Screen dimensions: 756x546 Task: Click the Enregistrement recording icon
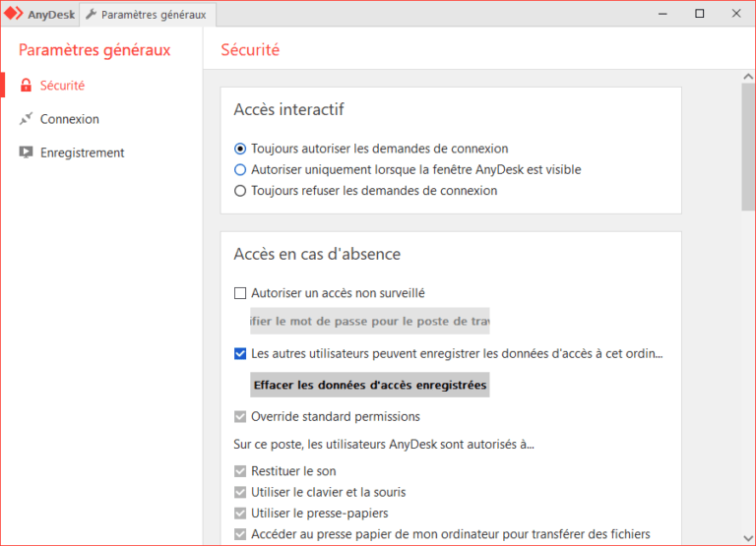(x=26, y=152)
